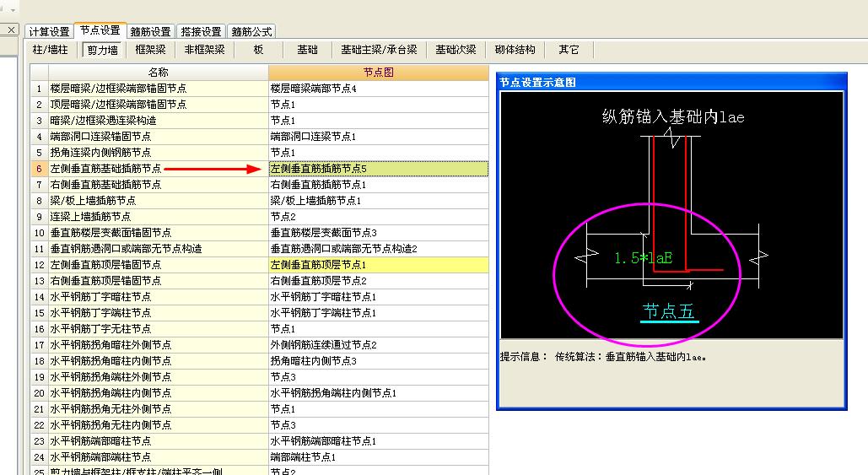
Task: Click the 节点五 link in diagram
Action: [x=668, y=311]
